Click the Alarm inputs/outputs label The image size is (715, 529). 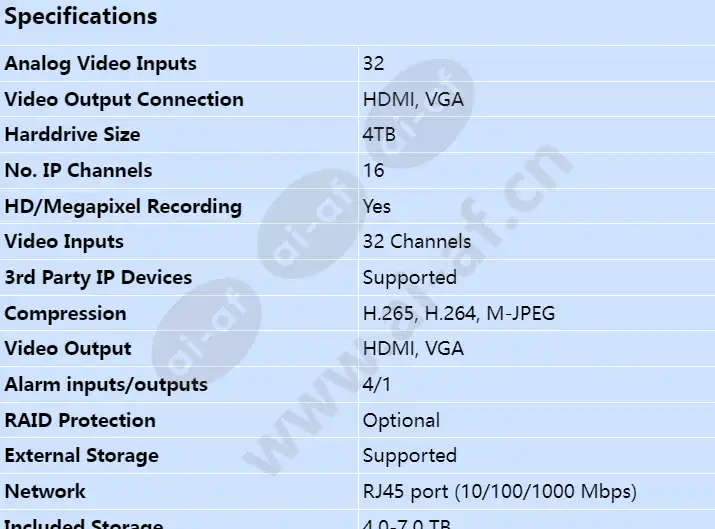[x=106, y=385]
